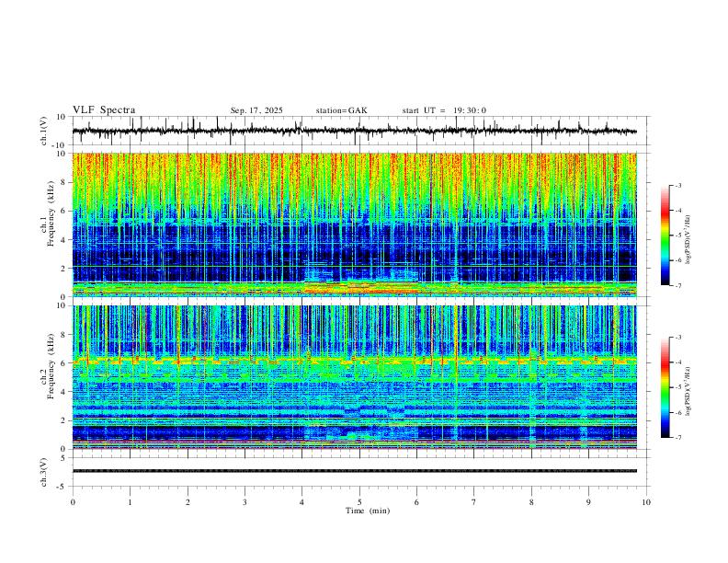The image size is (728, 563).
Task: Click the 'start UT = 19:30:0' text
Action: (x=444, y=110)
